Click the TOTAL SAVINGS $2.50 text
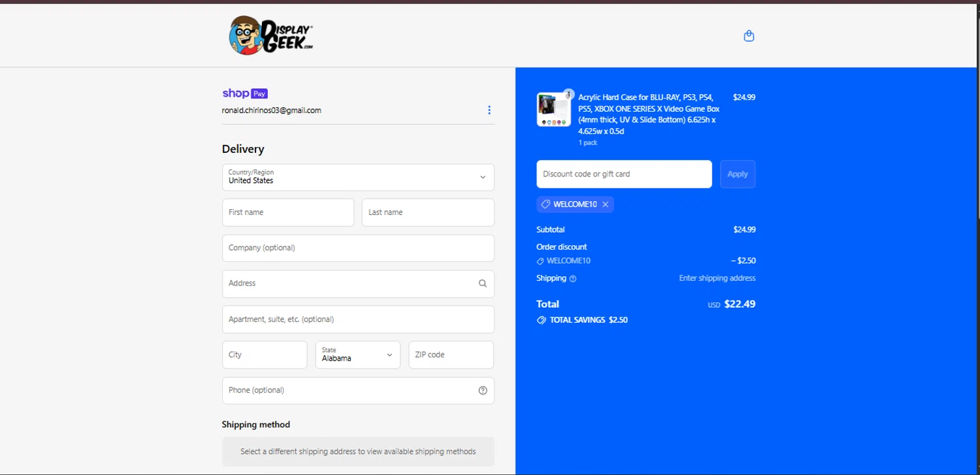This screenshot has width=980, height=475. (589, 320)
